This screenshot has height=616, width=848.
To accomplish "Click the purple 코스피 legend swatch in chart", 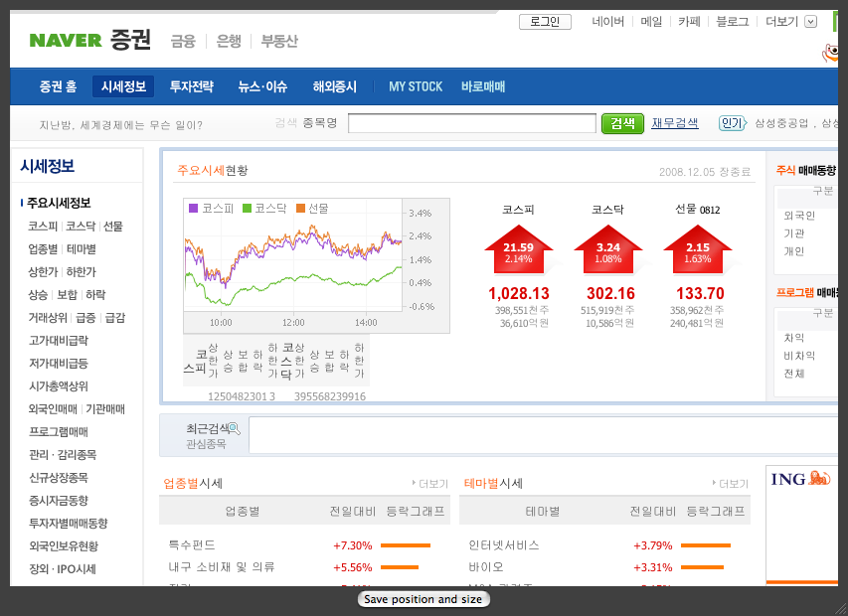I will [x=193, y=208].
